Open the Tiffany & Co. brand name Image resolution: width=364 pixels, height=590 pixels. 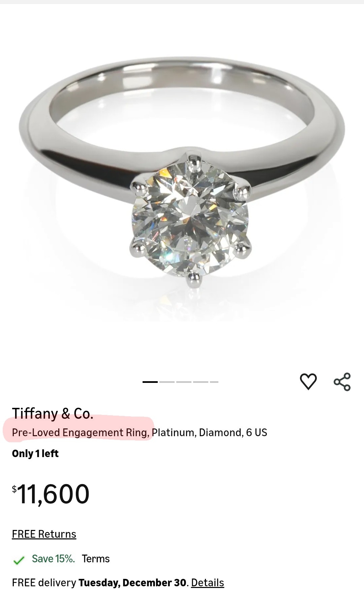click(52, 413)
